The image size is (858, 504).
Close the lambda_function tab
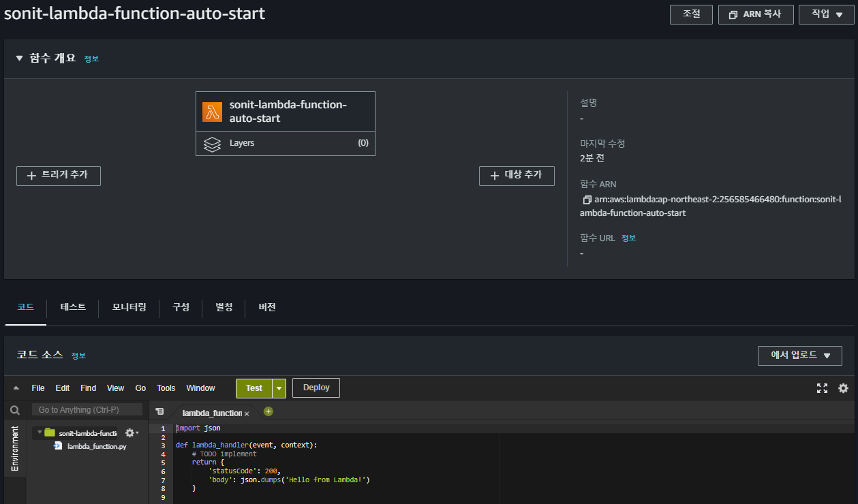[x=247, y=413]
